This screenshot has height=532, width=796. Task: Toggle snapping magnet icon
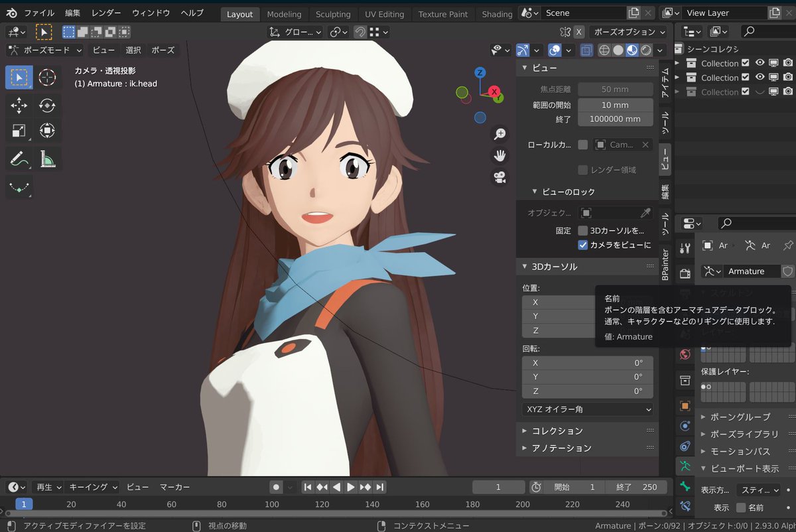[x=360, y=32]
